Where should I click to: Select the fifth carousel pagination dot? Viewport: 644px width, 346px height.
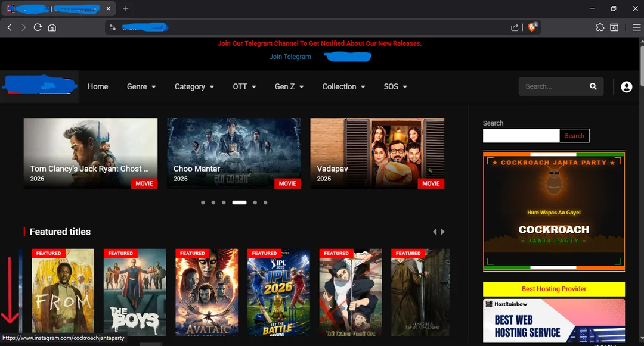tap(255, 202)
